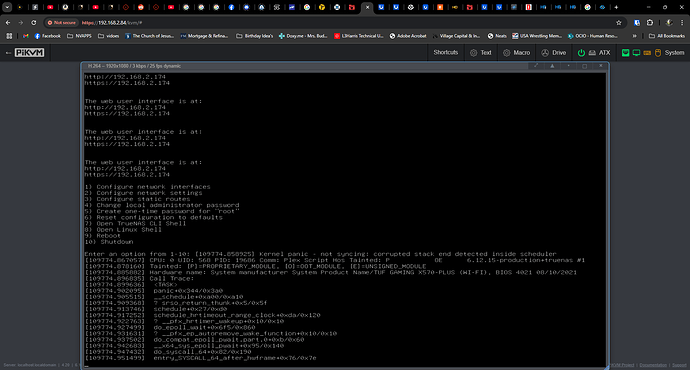690x370 pixels.
Task: Open the Adobe Acrobat bookmark
Action: (x=408, y=36)
